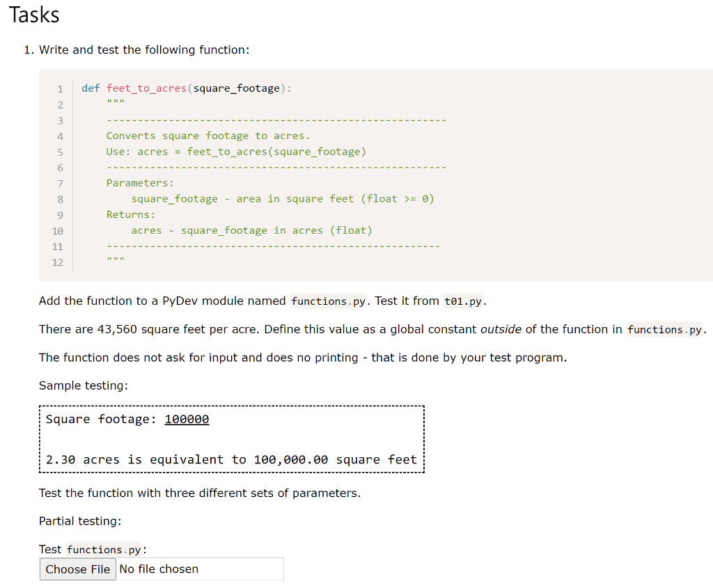
Task: Click line number 12 in the code block
Action: click(58, 262)
